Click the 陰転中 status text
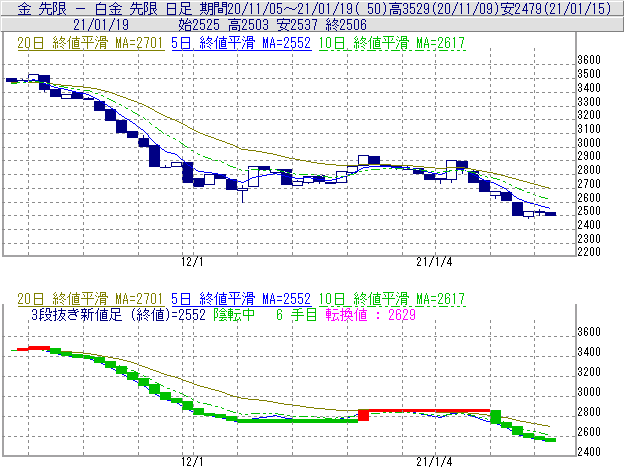 click(234, 315)
